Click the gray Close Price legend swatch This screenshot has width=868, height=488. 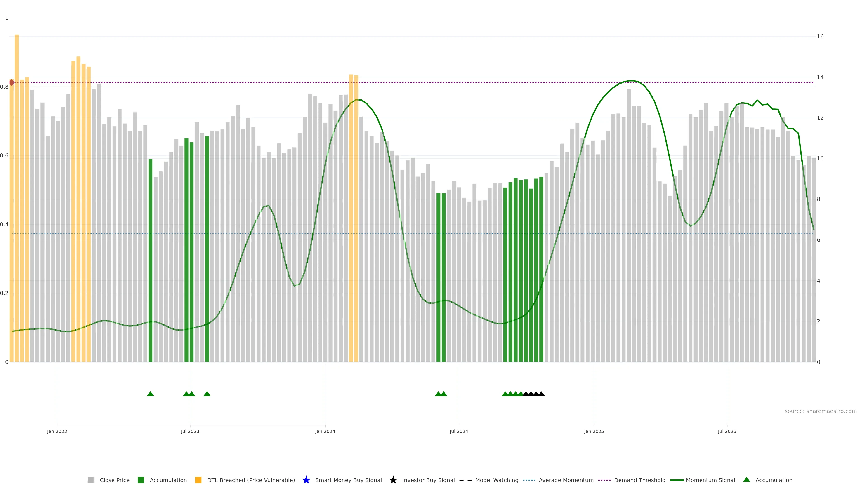coord(91,480)
